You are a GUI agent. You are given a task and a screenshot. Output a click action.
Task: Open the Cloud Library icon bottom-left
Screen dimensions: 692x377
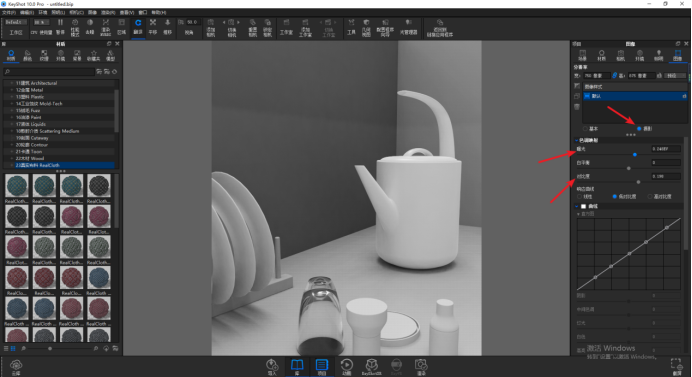[16, 365]
